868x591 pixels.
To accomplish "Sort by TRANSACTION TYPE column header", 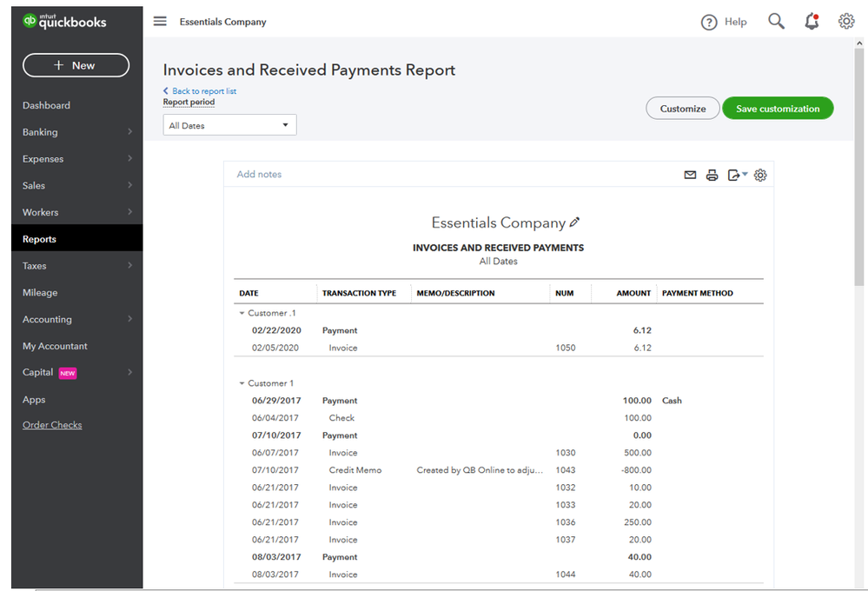I will pyautogui.click(x=359, y=293).
